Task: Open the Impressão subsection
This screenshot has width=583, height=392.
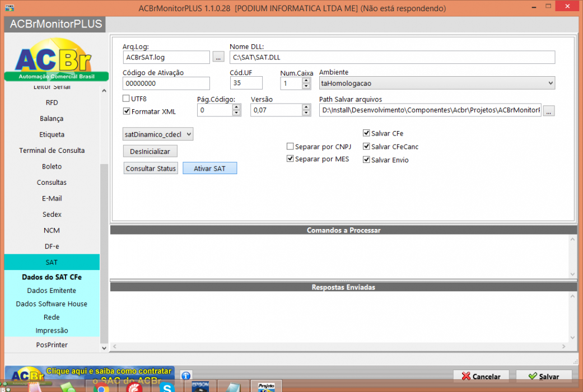Action: coord(52,330)
